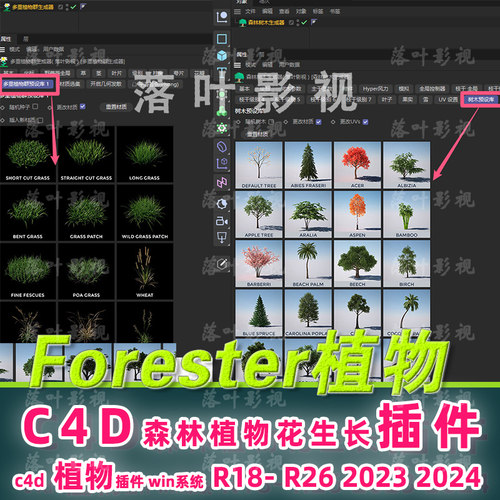This screenshot has width=500, height=500.
Task: Select the axis/null object tool icon
Action: (x=222, y=17)
